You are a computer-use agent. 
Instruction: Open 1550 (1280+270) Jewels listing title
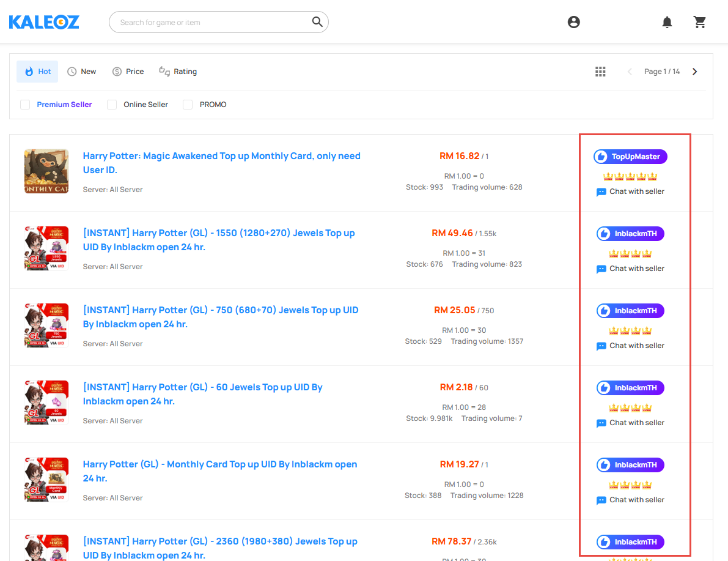pos(219,240)
